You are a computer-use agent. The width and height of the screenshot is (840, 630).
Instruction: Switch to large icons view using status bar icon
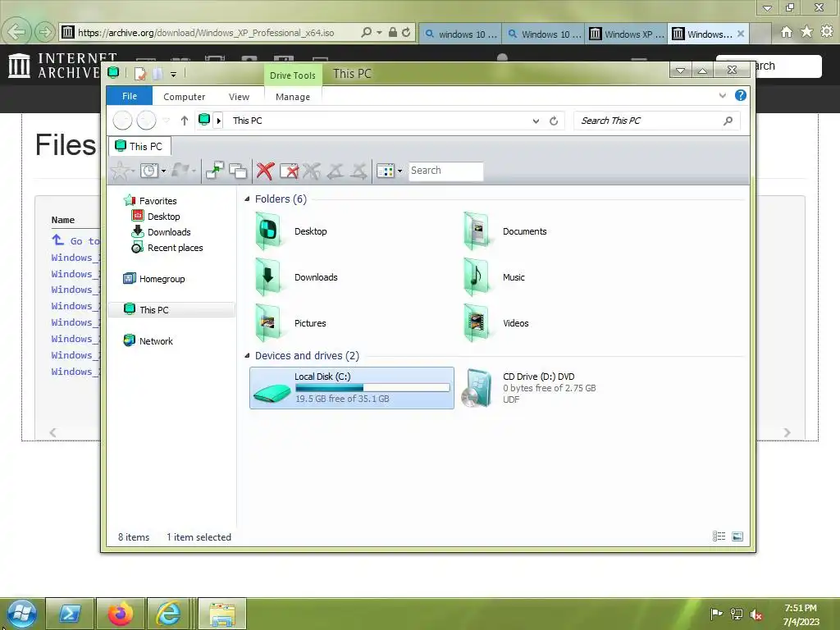(737, 536)
